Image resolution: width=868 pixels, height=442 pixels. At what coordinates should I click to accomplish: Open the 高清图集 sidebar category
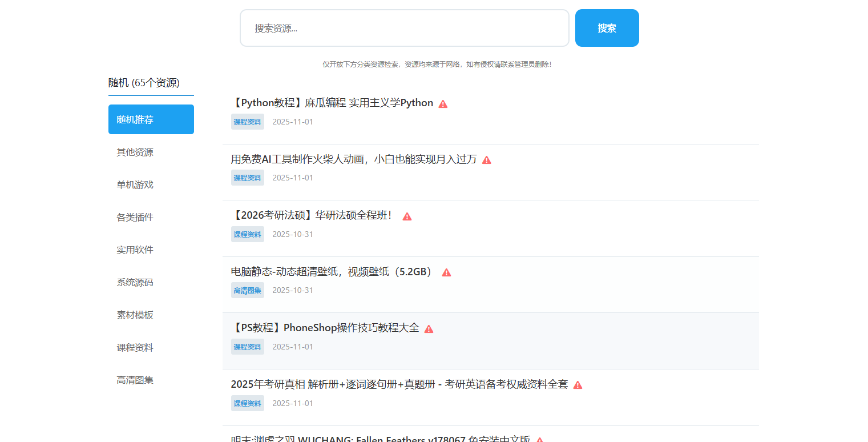click(135, 380)
